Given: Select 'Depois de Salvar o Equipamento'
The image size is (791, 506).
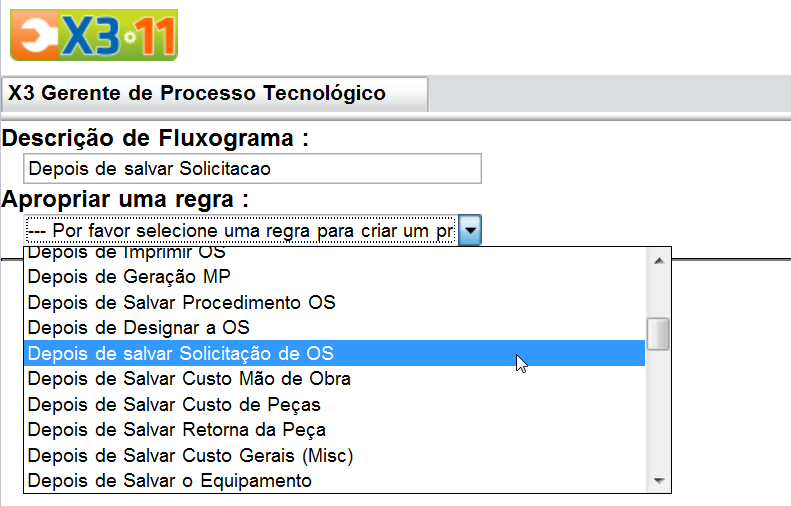Looking at the screenshot, I should [x=335, y=480].
